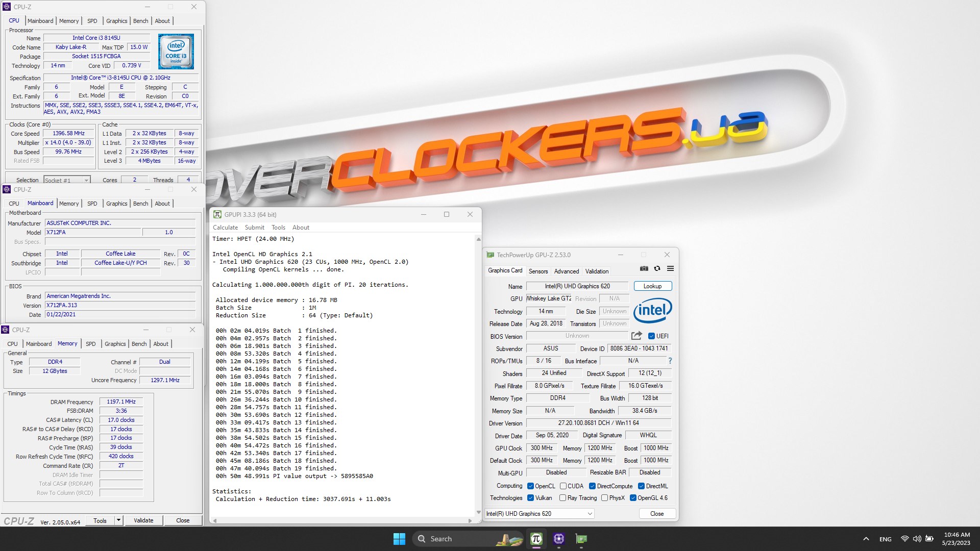
Task: Click CPU-Z icon in top window title bar
Action: [7, 7]
